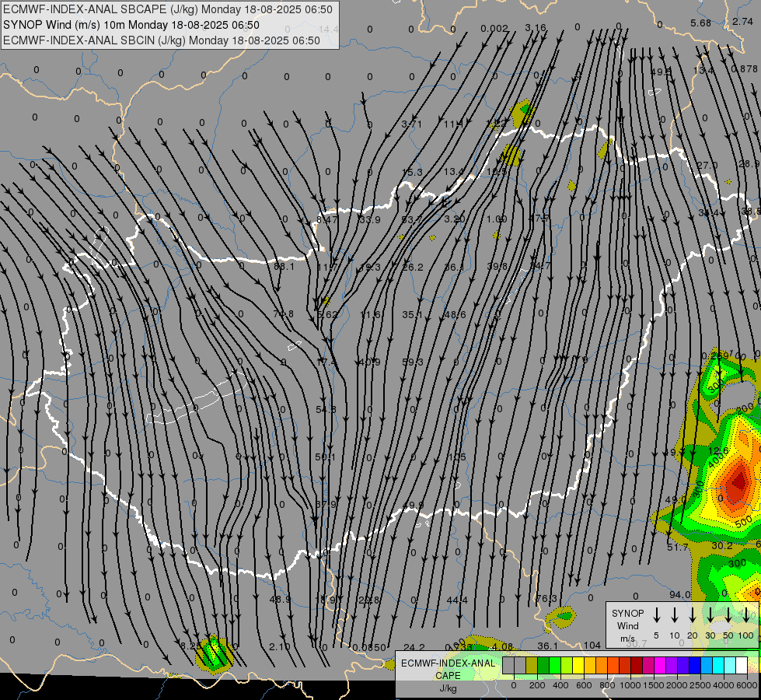Click the map value 59.3
The image size is (761, 700).
(413, 362)
